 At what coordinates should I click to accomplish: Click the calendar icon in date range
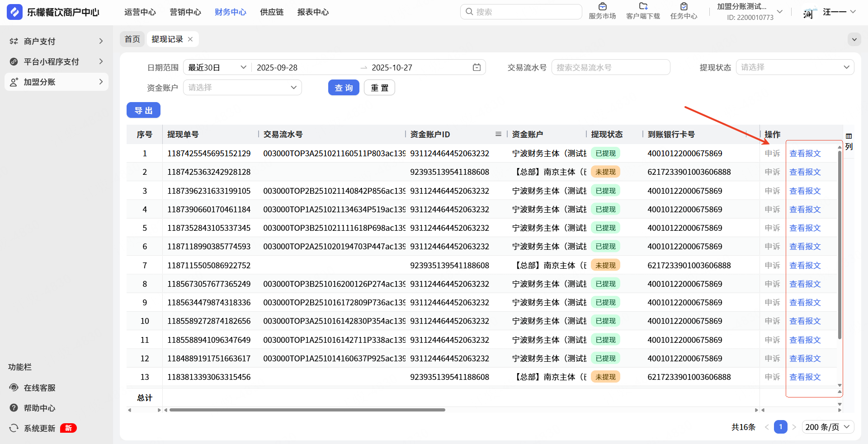point(476,67)
